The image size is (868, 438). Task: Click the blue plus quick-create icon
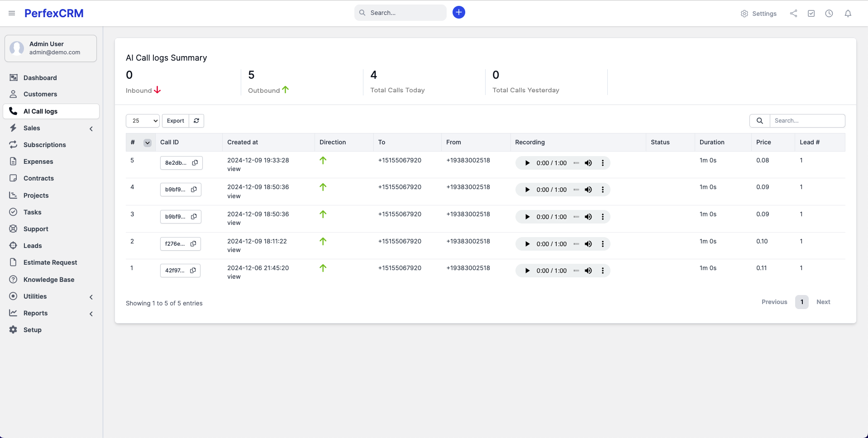(x=458, y=12)
